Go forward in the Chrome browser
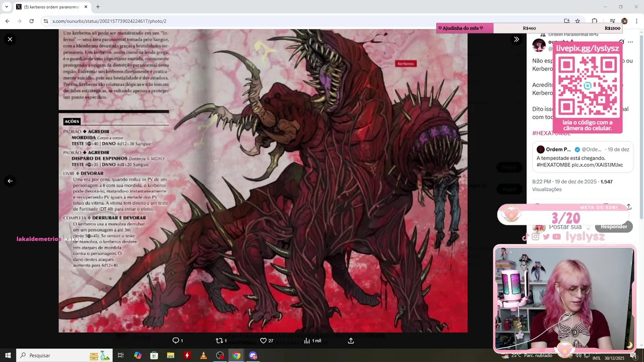The image size is (644, 362). click(19, 21)
